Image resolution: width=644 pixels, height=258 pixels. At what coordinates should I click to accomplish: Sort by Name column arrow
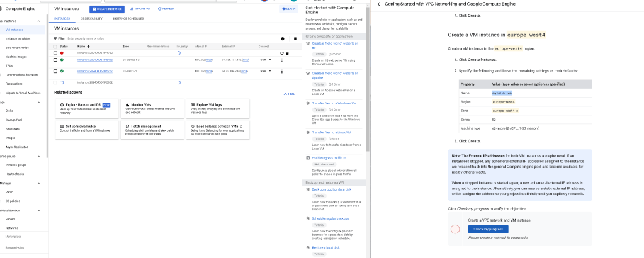(88, 47)
